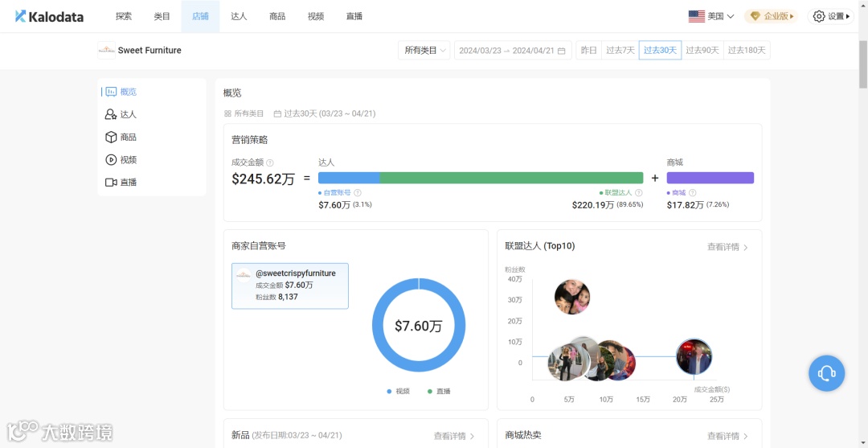Click the US flag icon
Screen dimensions: 868x448
click(x=696, y=17)
